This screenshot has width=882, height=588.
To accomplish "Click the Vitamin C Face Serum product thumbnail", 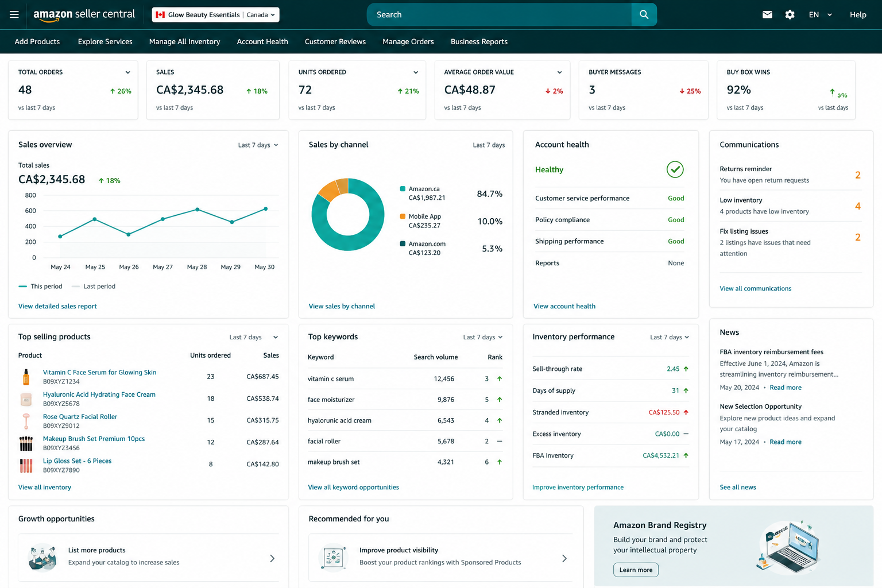I will pos(26,377).
